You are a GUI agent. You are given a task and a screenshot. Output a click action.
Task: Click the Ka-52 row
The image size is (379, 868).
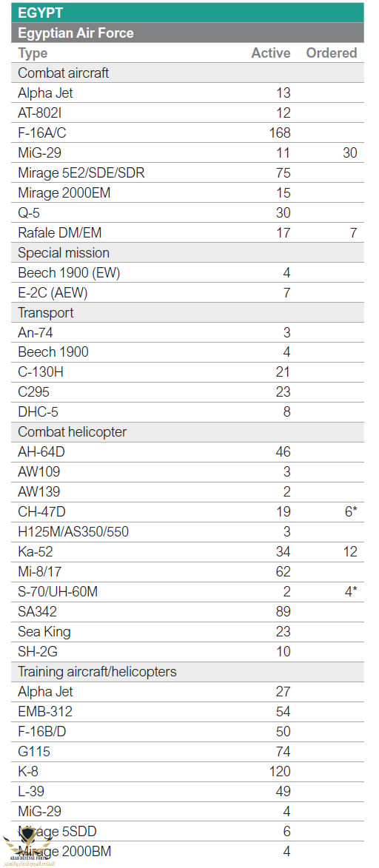(188, 552)
